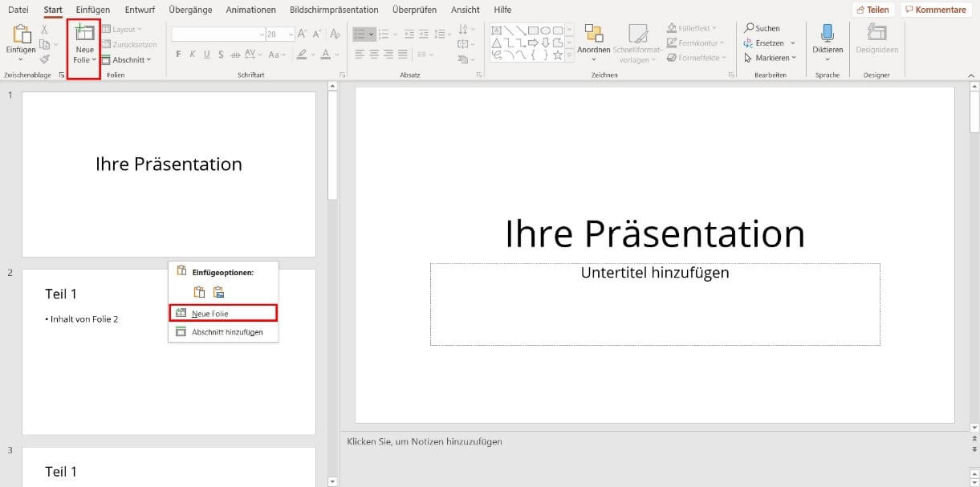Choose first paste option icon in context menu

(200, 292)
